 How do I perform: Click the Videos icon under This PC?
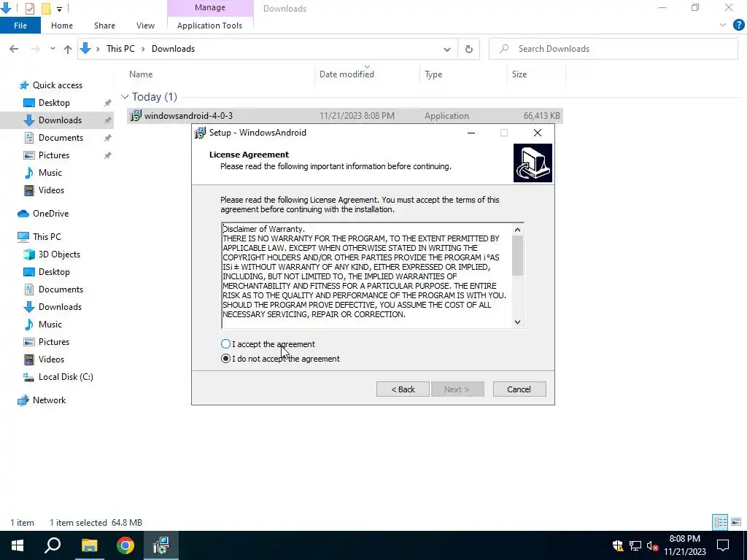(x=29, y=359)
